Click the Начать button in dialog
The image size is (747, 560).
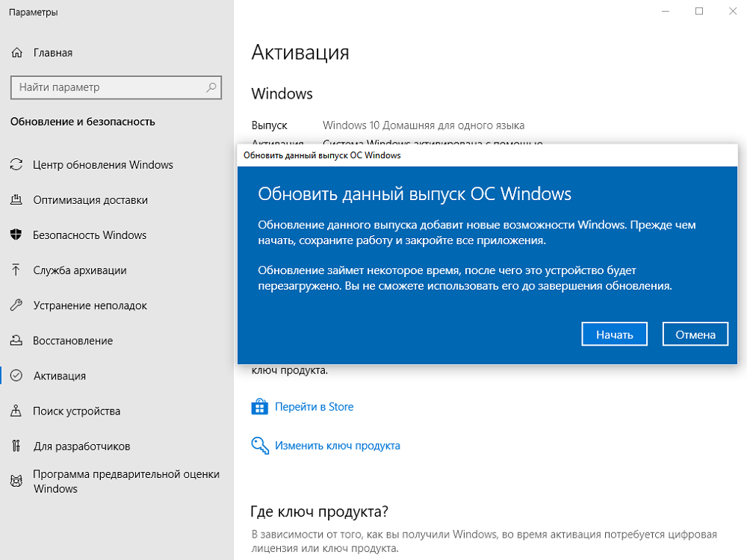pyautogui.click(x=614, y=335)
